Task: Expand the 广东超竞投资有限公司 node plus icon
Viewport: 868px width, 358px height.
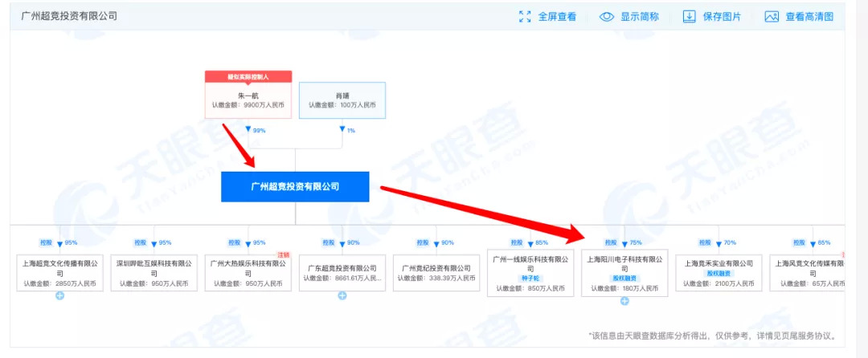Action: (342, 295)
